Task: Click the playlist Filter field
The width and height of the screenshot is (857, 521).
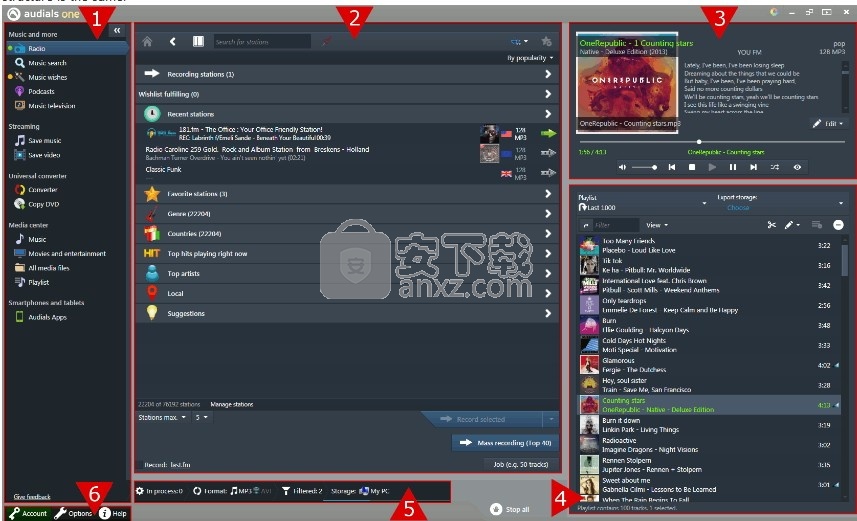Action: [615, 225]
